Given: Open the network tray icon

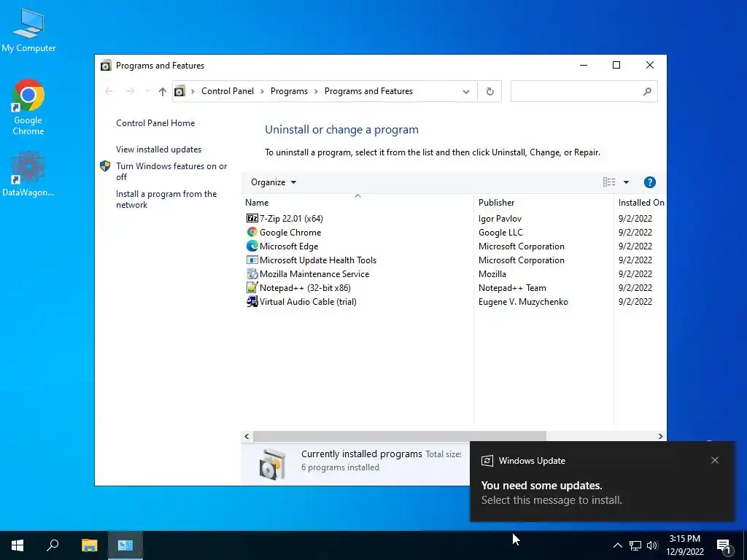Looking at the screenshot, I should (635, 545).
